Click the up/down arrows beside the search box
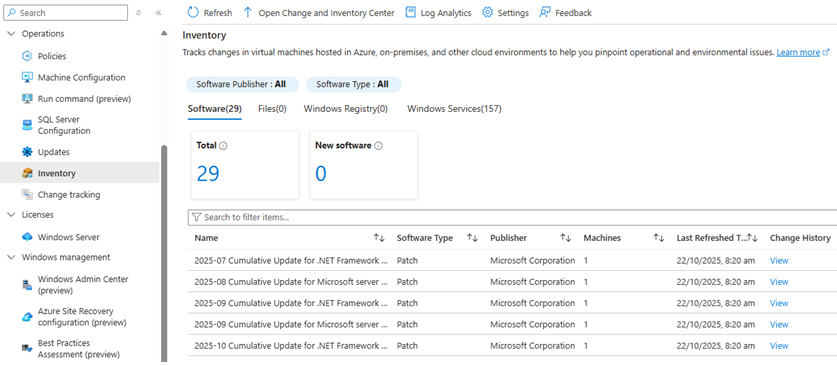This screenshot has width=837, height=365. [139, 13]
